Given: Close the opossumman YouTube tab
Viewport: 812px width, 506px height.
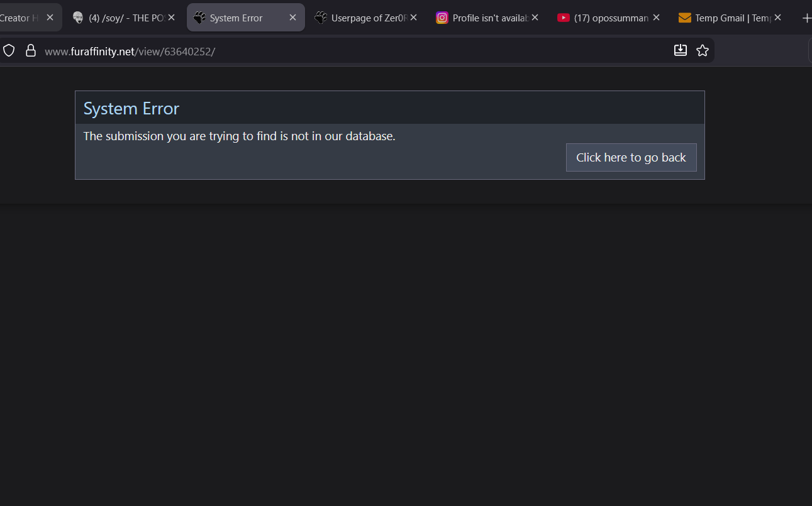Looking at the screenshot, I should (x=657, y=18).
